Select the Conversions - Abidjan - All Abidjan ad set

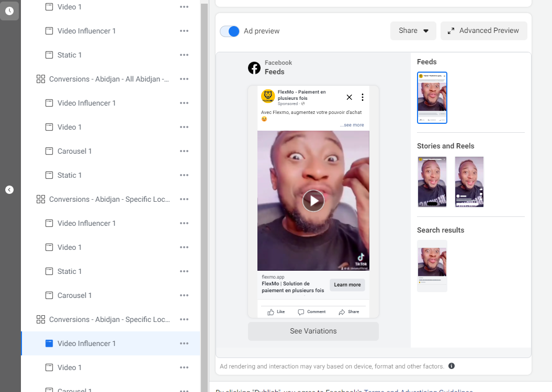(109, 79)
